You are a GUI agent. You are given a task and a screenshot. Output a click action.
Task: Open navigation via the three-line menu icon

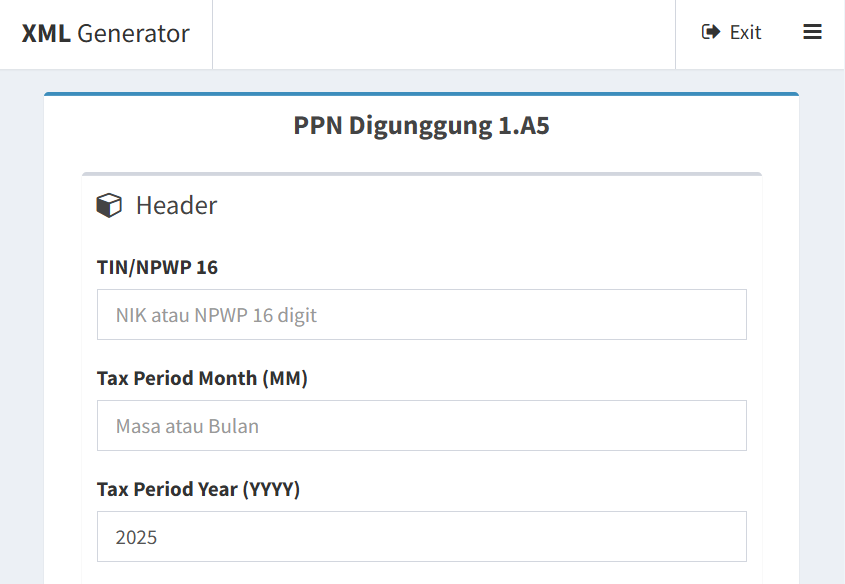812,31
